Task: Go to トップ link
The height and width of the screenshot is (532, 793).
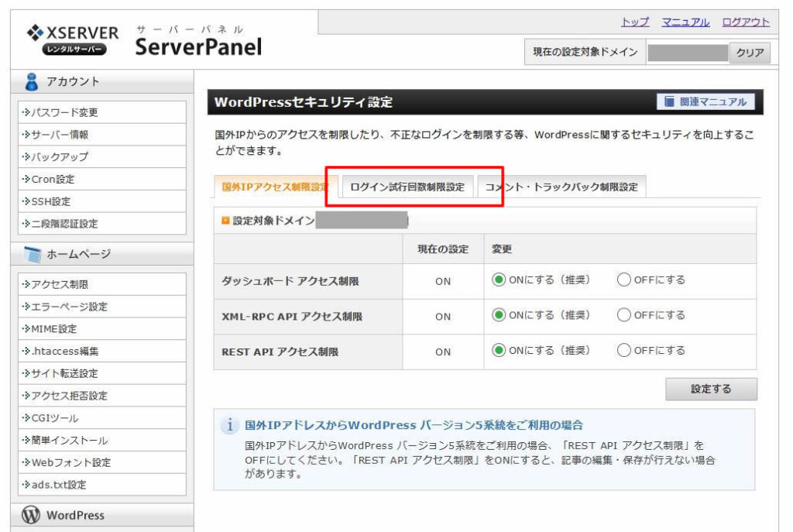Action: 635,22
